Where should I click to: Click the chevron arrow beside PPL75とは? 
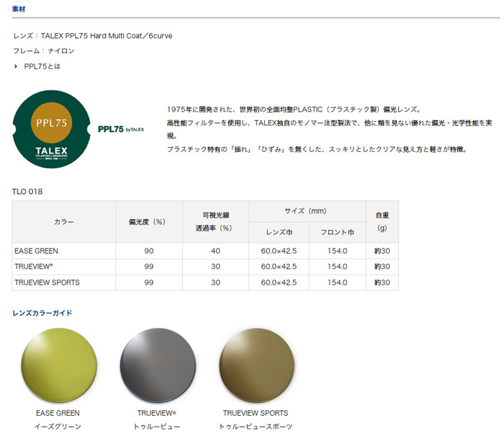(x=15, y=66)
